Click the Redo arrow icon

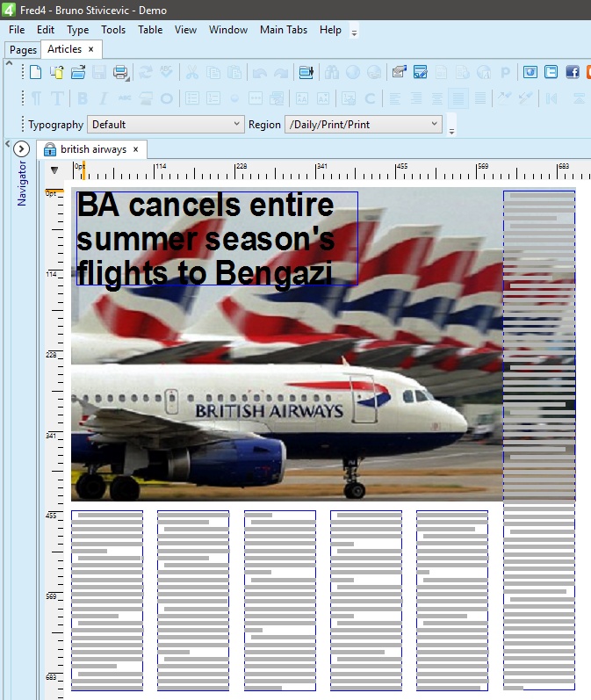coord(281,72)
